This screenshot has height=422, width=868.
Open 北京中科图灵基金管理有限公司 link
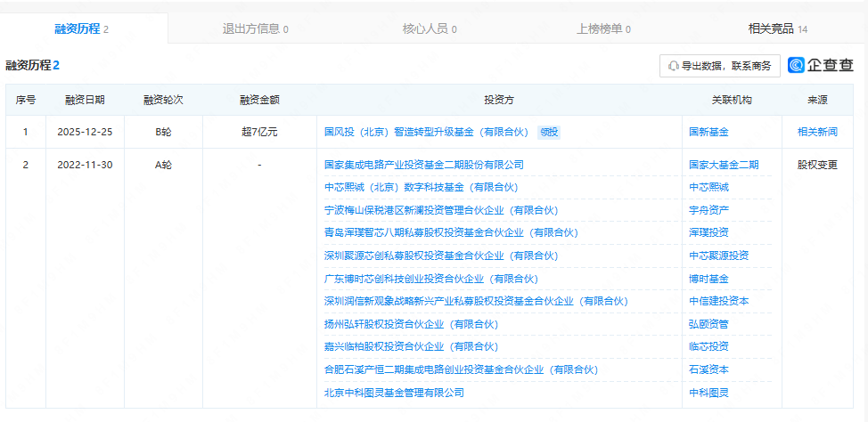coord(394,393)
